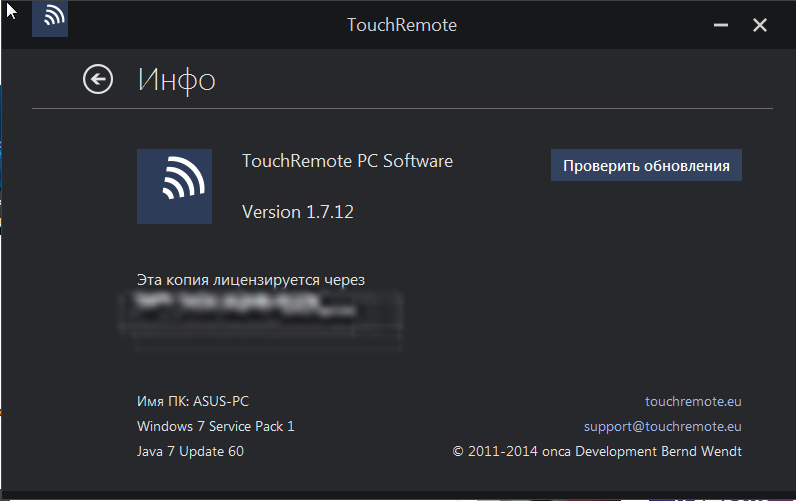Click the TouchRemote window title text
Image resolution: width=796 pixels, height=501 pixels.
pyautogui.click(x=402, y=25)
